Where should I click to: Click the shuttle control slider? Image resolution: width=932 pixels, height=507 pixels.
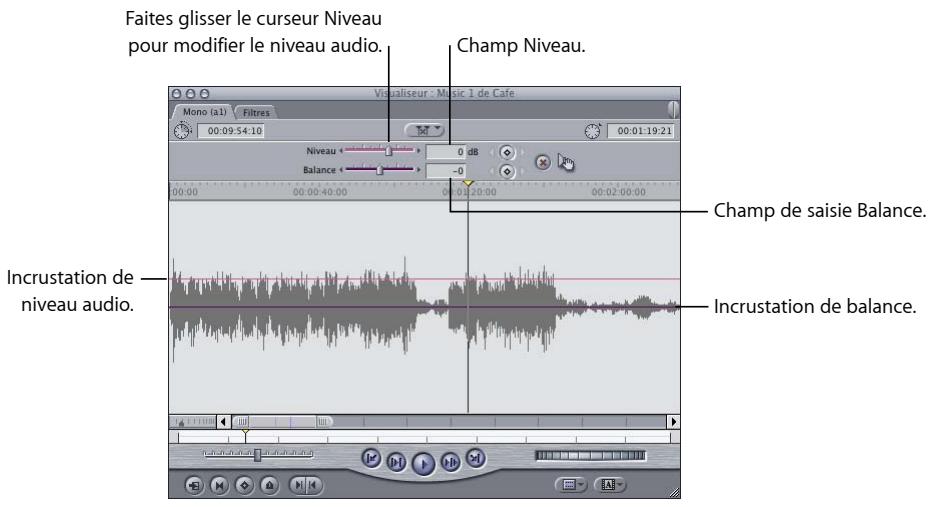[258, 455]
